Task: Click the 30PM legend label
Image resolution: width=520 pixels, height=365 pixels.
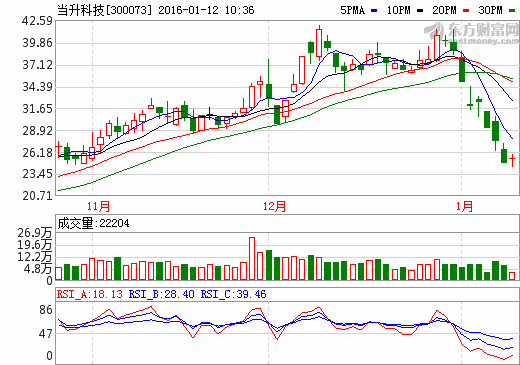Action: 490,10
